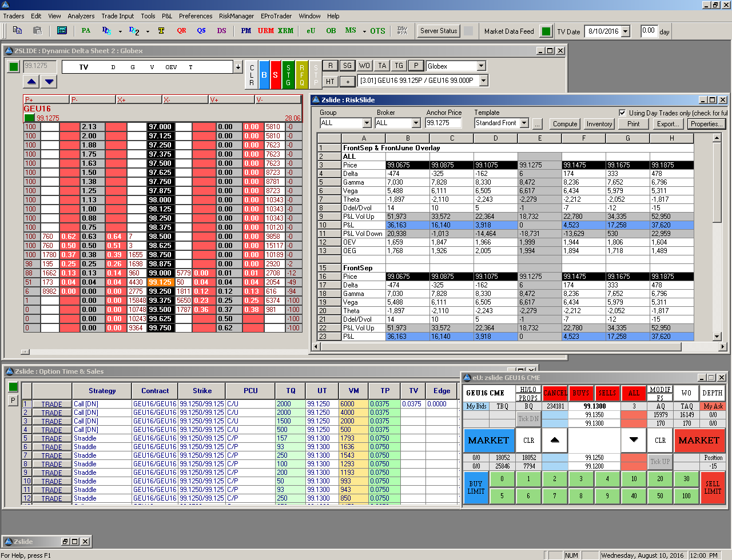732x560 pixels.
Task: Toggle green square in Dynamic Delta Sheet
Action: (14, 67)
